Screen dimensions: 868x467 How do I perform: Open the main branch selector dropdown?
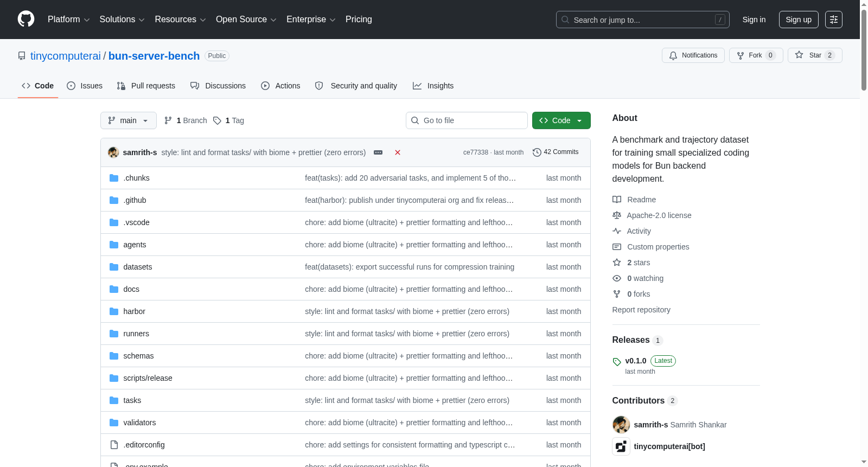point(129,120)
